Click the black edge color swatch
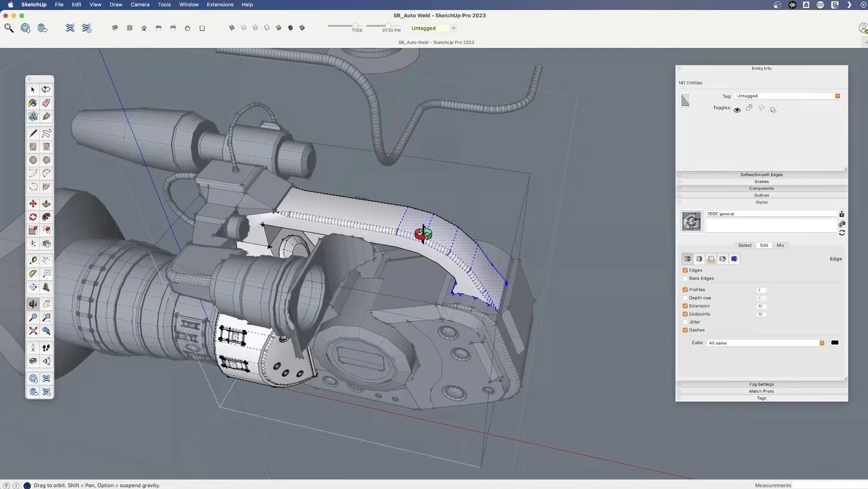Screen dimensions: 868x489 pos(835,343)
